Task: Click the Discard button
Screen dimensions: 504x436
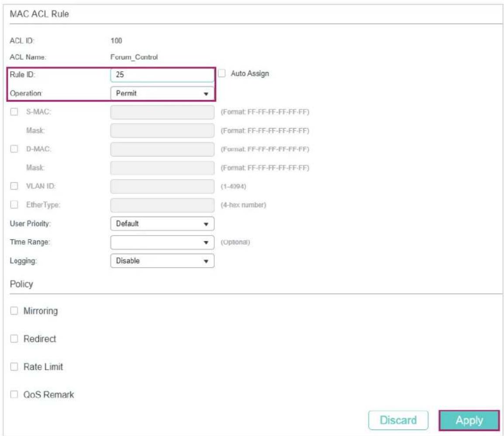Action: [x=398, y=420]
